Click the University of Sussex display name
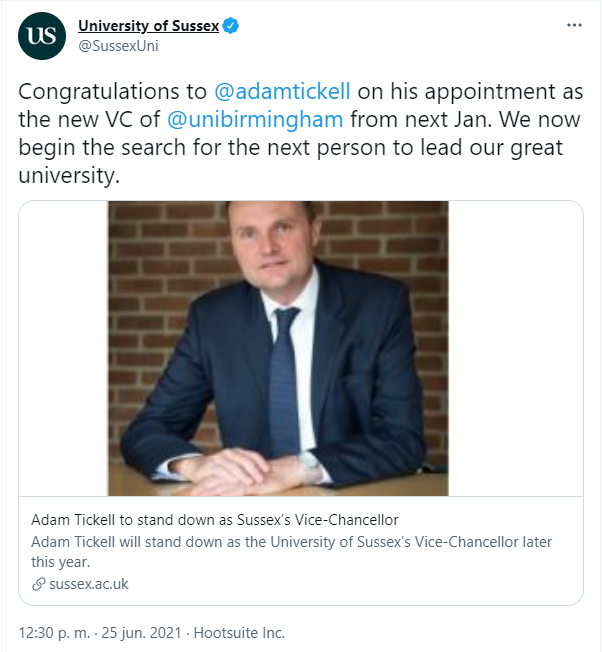This screenshot has width=602, height=652. click(x=148, y=26)
